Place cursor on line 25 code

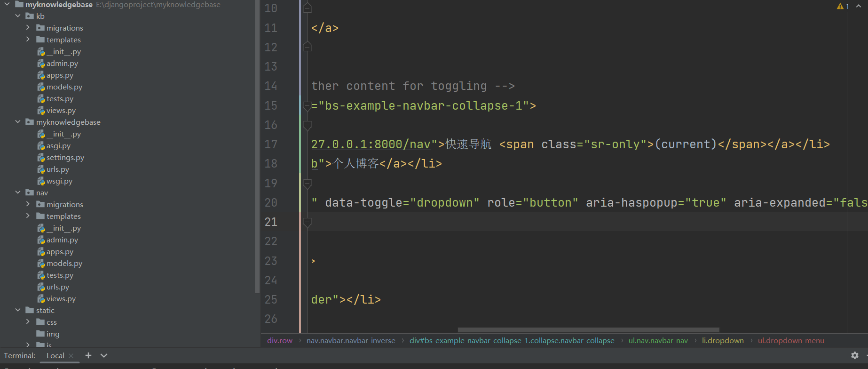(346, 299)
